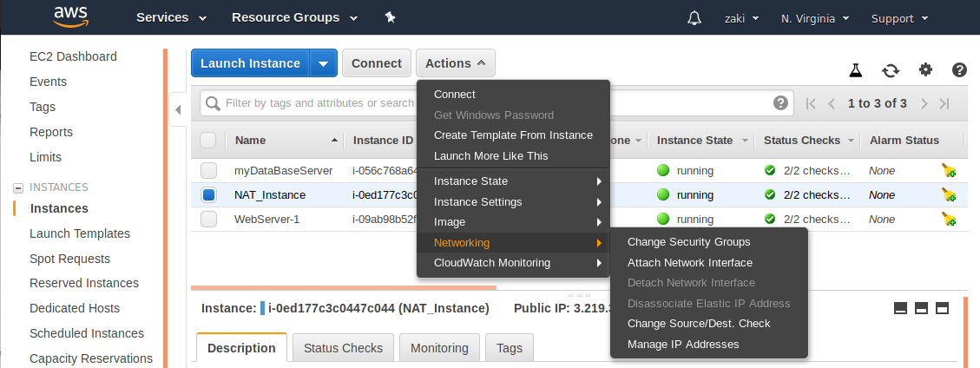
Task: Open the Services dropdown in the header
Action: pyautogui.click(x=171, y=18)
